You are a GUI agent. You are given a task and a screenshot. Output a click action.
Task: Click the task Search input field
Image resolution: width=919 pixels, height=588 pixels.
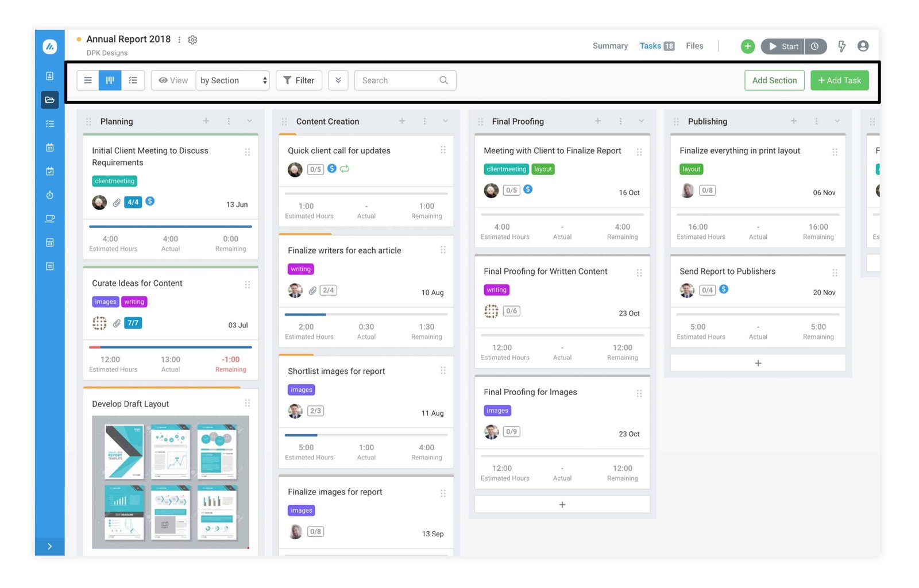tap(399, 80)
